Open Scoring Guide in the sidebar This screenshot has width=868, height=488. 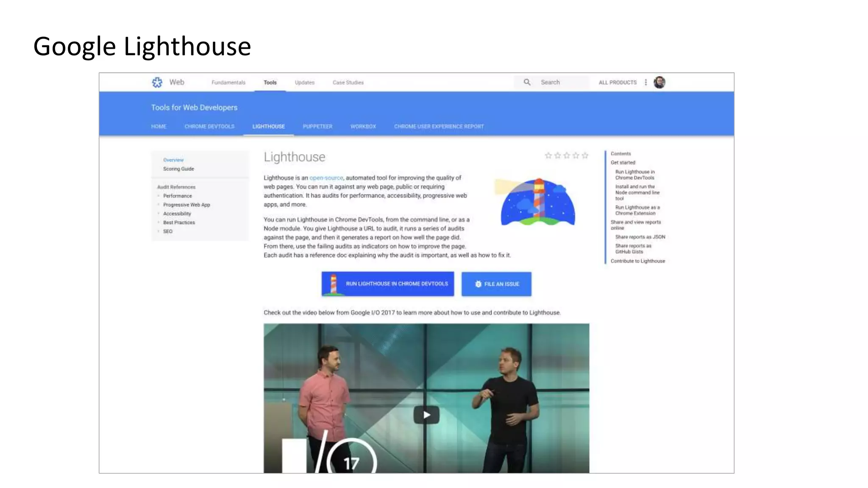(x=178, y=169)
